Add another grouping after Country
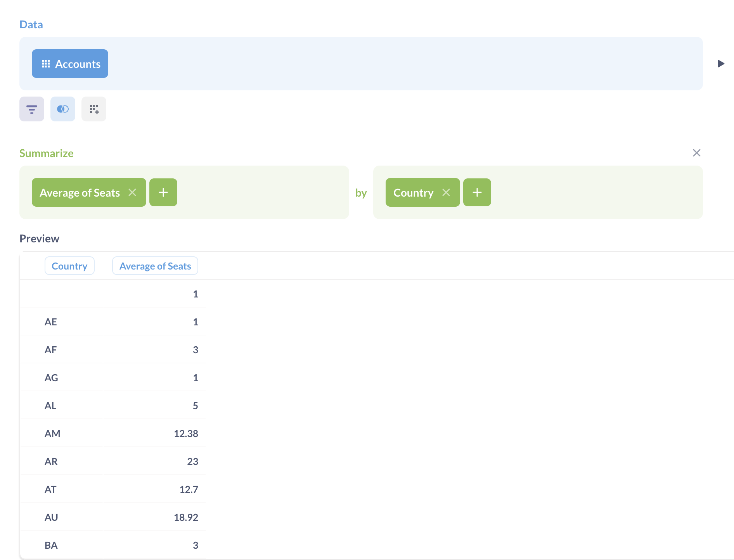734x560 pixels. pos(477,192)
